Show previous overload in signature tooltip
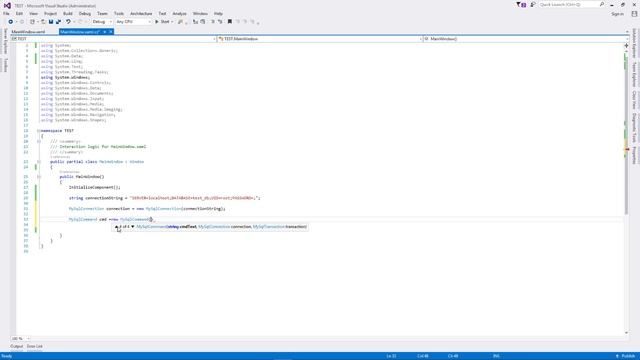This screenshot has height=360, width=640. pyautogui.click(x=116, y=227)
